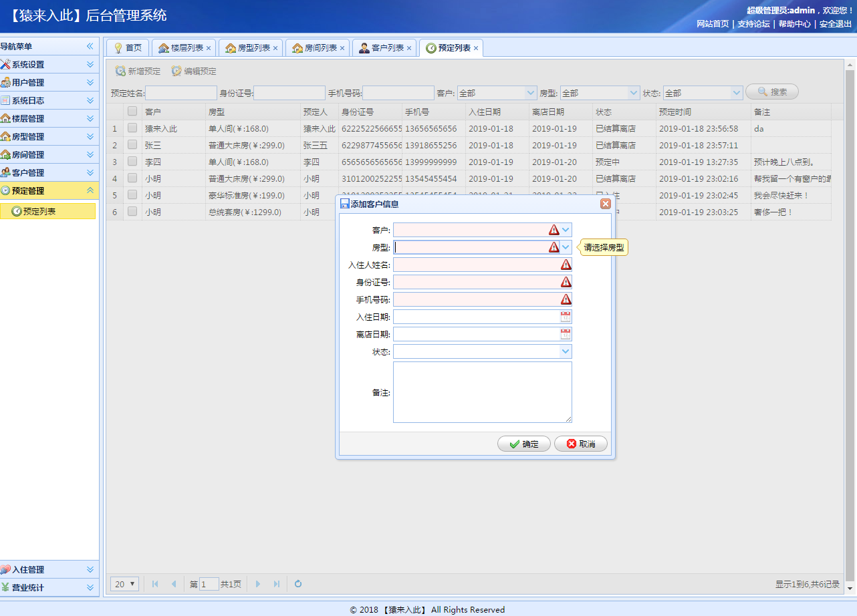
Task: Check the row 6 checkbox for 总统套房
Action: point(132,212)
